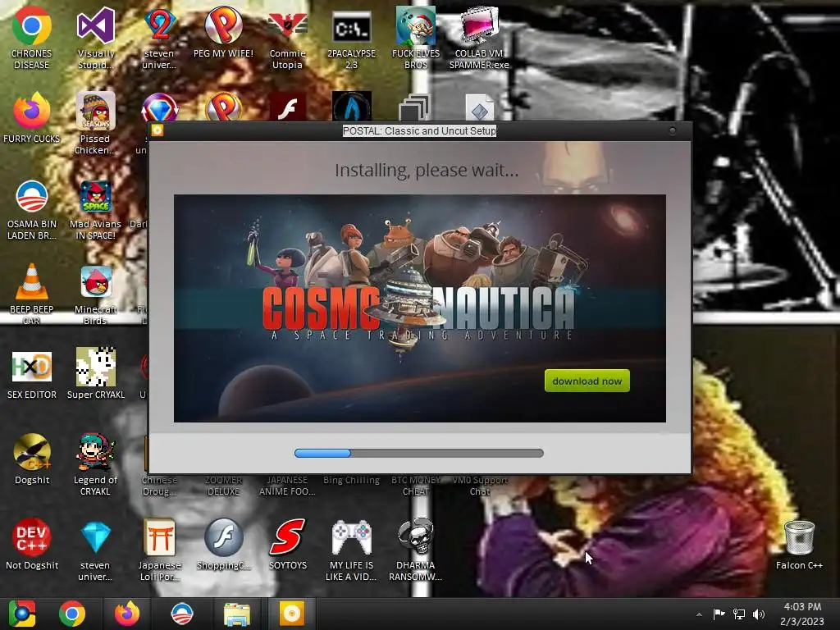Select the MY LIFE IS LIKE A VID gamepad icon

[351, 550]
